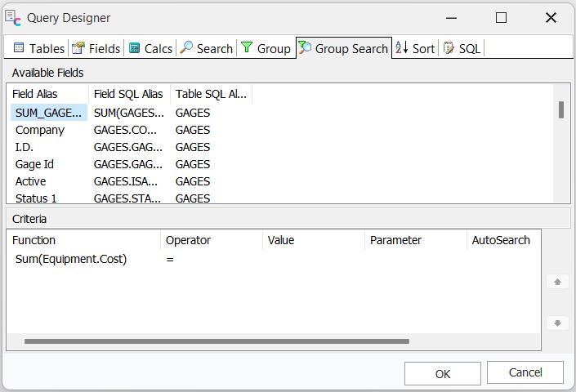Click the Sort tab A-Z icon
Image resolution: width=576 pixels, height=392 pixels.
coord(402,48)
